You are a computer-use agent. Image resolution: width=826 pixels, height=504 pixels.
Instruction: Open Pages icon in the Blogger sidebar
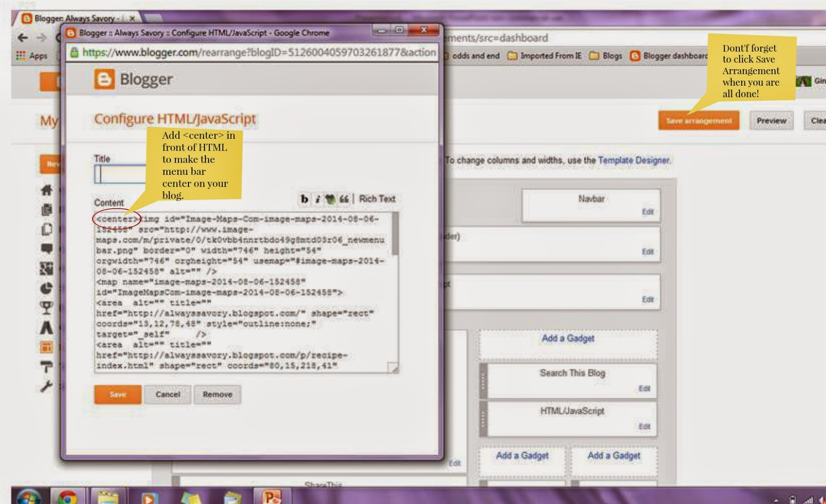point(46,230)
